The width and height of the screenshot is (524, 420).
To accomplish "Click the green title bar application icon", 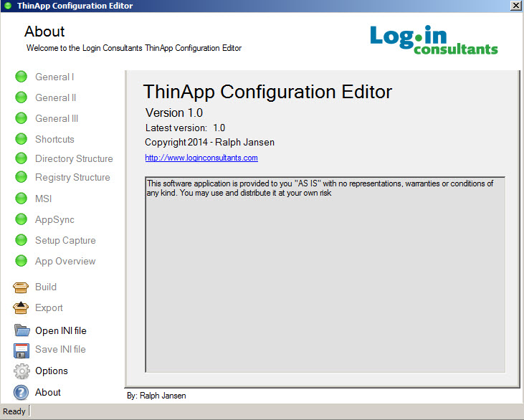I will [8, 6].
